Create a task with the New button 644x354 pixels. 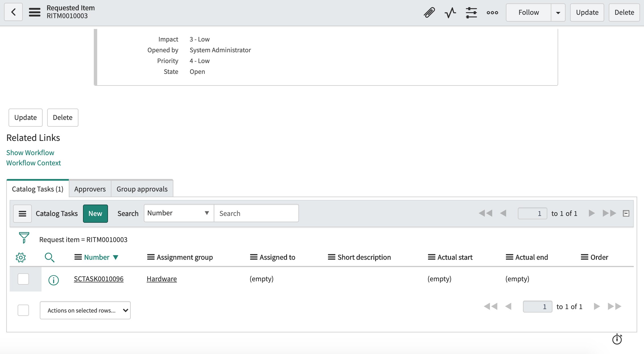click(x=95, y=213)
